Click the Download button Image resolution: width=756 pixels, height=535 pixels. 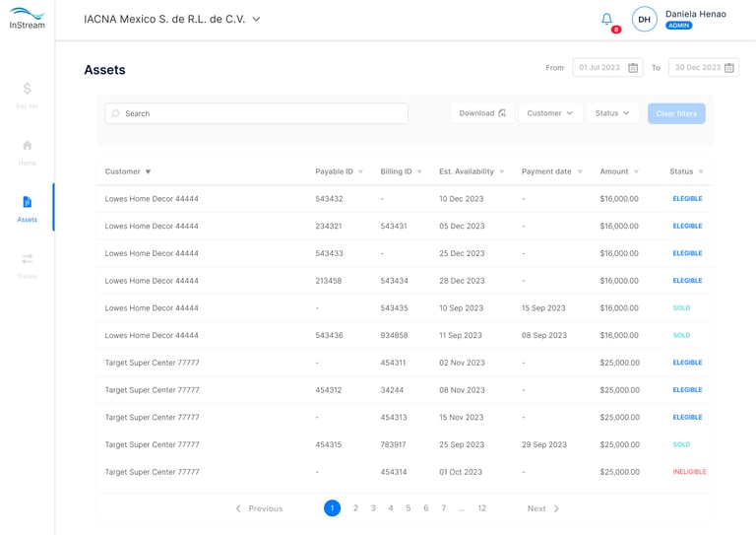click(482, 113)
